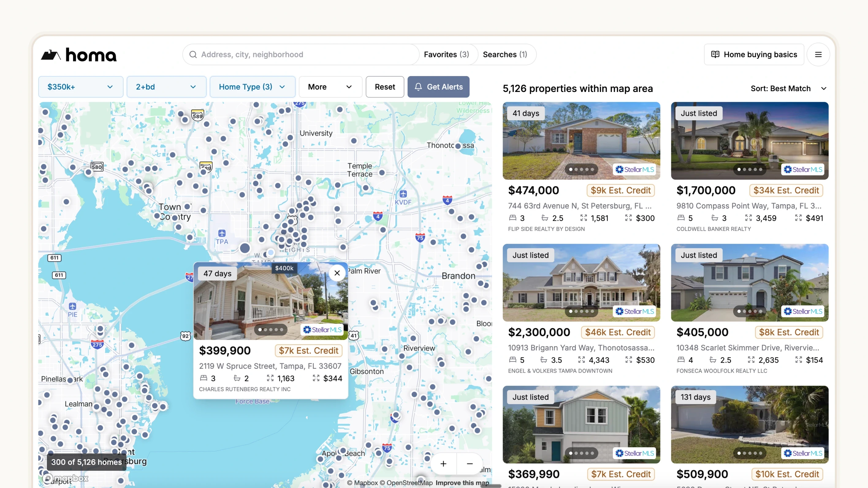Open the hamburger menu icon
This screenshot has height=488, width=868.
pyautogui.click(x=818, y=55)
